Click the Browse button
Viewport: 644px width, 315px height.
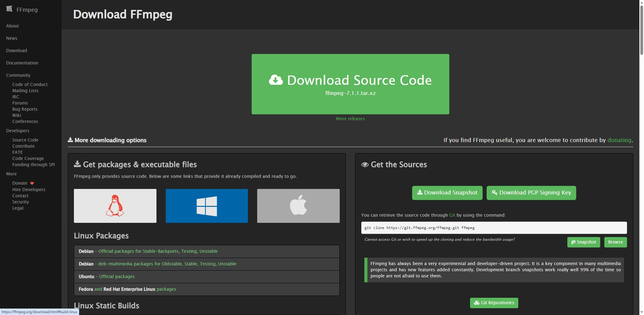click(615, 242)
